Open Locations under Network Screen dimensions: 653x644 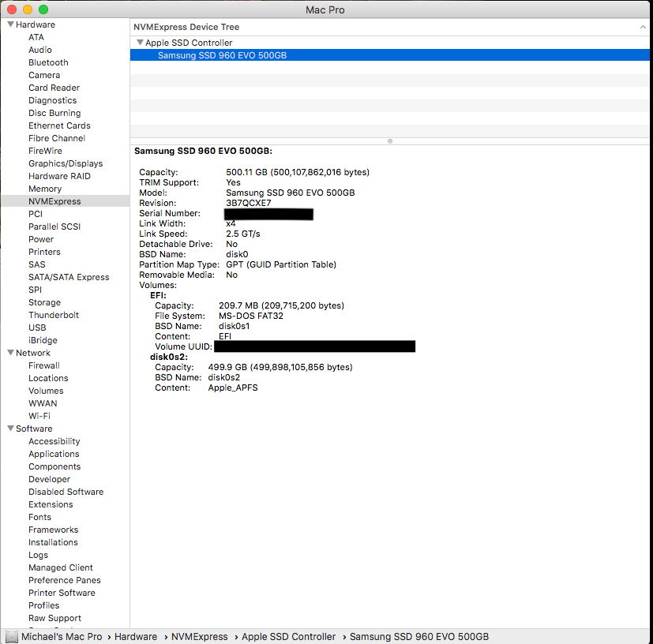pos(48,378)
